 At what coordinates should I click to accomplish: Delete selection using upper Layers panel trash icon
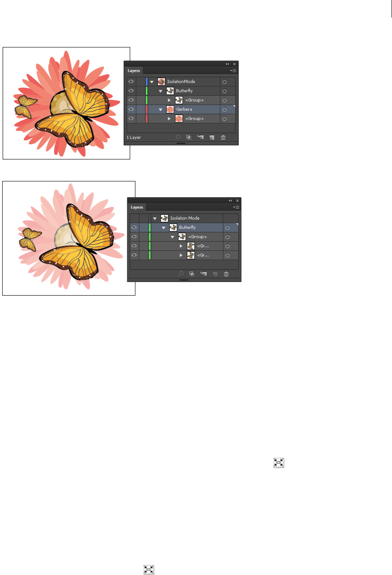pos(223,137)
